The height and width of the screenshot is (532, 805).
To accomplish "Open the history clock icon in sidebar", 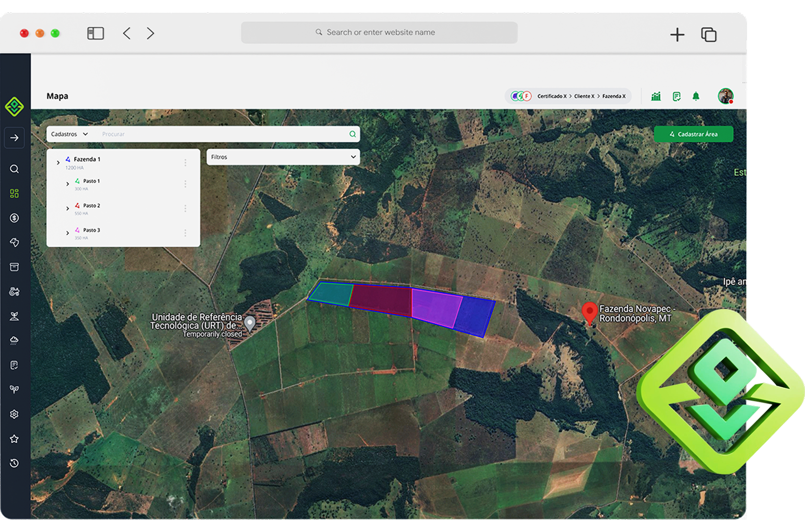I will coord(14,463).
